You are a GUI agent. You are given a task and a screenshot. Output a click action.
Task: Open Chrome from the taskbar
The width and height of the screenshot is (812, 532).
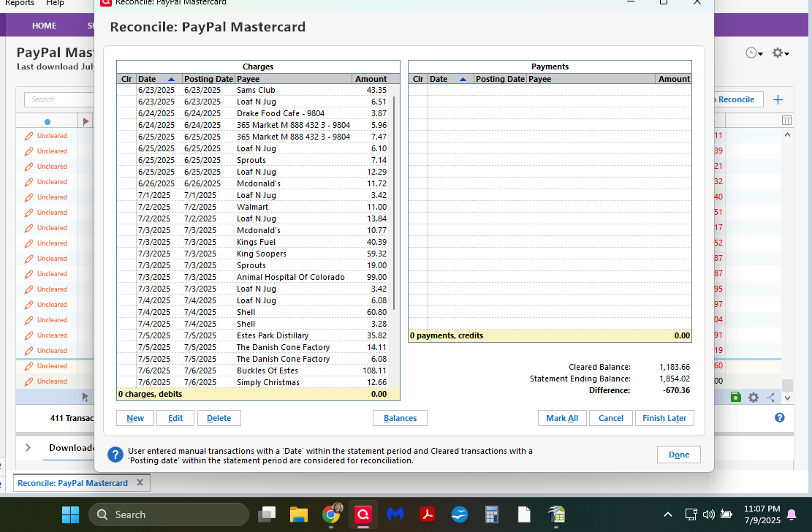331,514
